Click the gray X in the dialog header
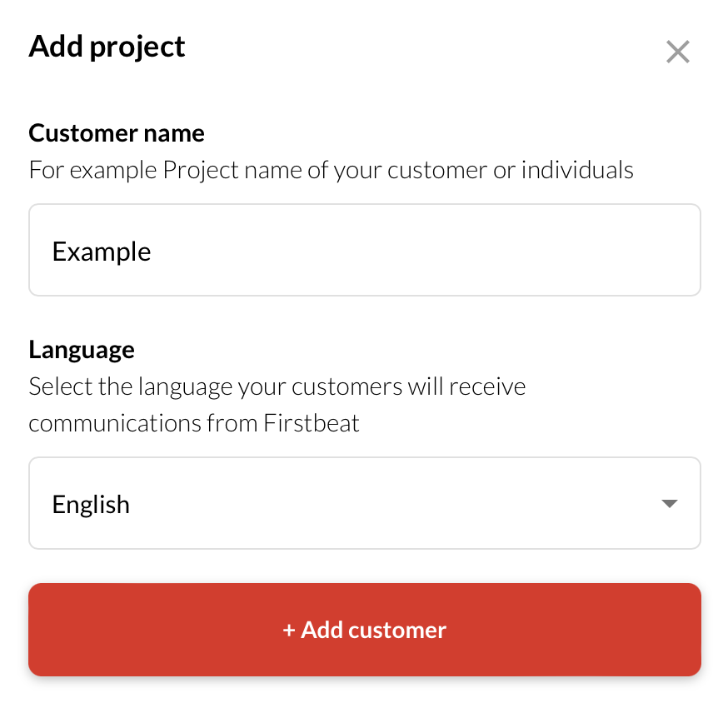The height and width of the screenshot is (703, 728). (678, 52)
